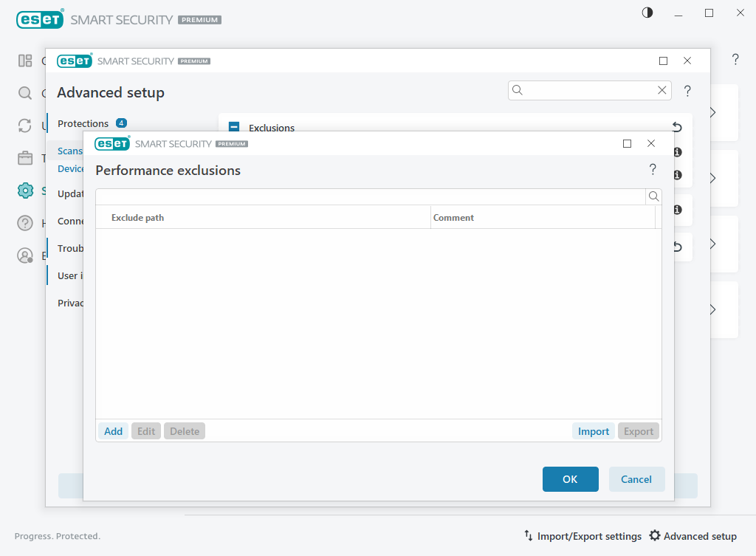The image size is (756, 556).
Task: Select the Tools briefcase sidebar icon
Action: (25, 158)
